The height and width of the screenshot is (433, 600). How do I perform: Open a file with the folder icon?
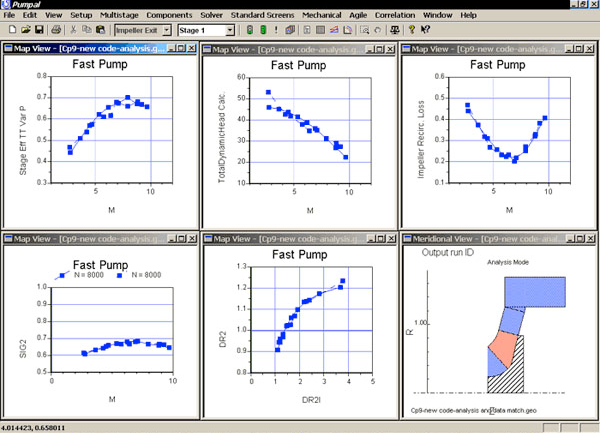click(25, 30)
